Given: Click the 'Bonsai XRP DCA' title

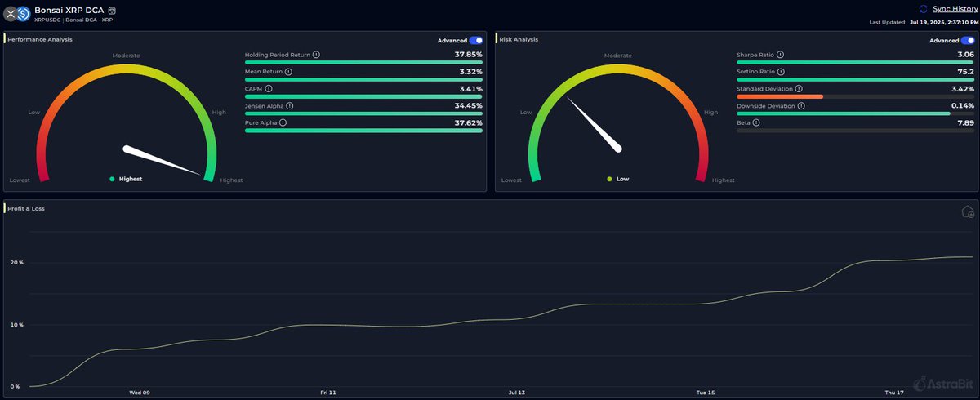Looking at the screenshot, I should [69, 10].
